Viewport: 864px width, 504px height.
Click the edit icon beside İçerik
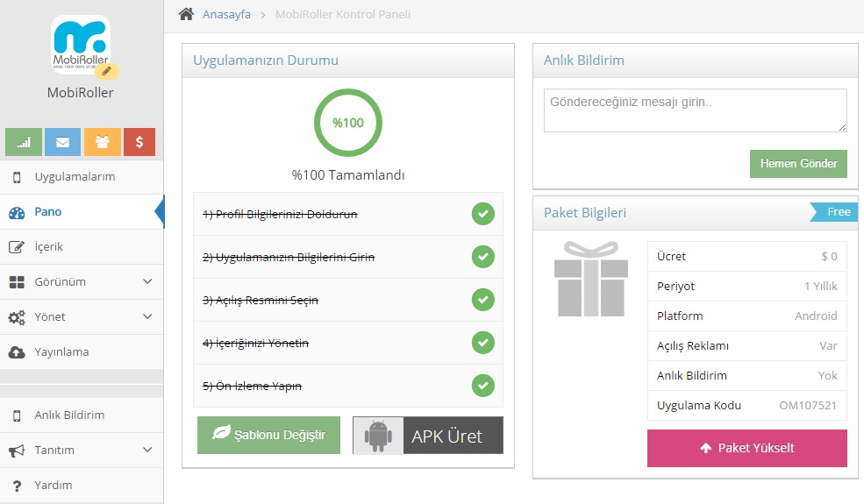coord(17,247)
